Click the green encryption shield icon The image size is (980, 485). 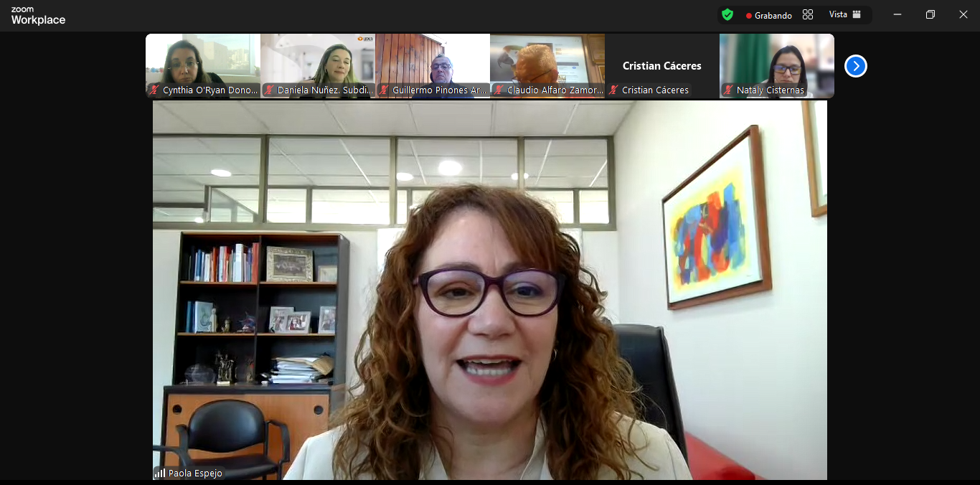727,15
